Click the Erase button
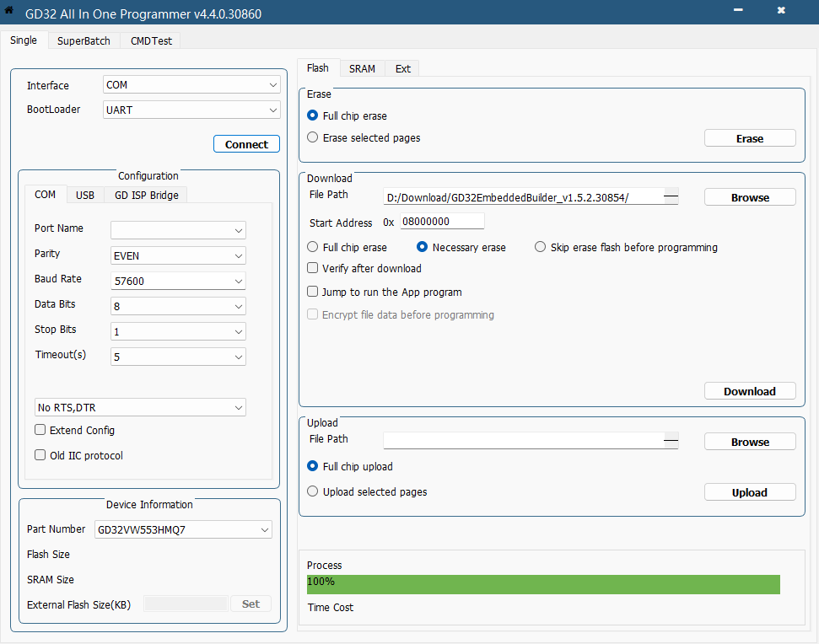The image size is (819, 644). click(750, 138)
